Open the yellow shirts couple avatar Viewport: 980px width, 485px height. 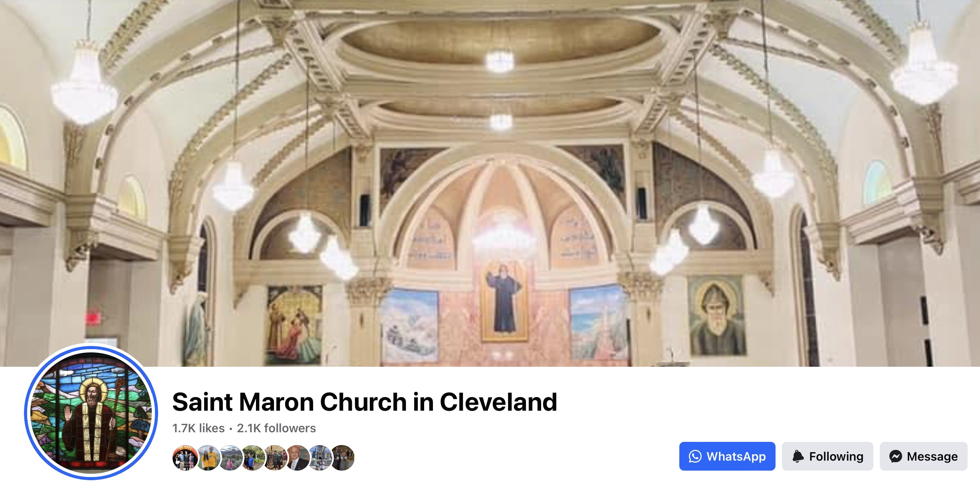(208, 457)
